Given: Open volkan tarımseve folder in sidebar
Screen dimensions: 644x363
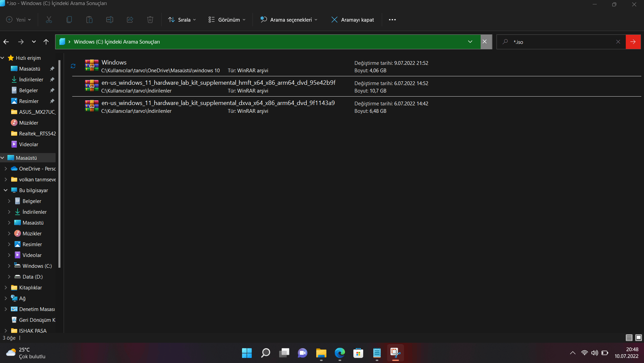Looking at the screenshot, I should tap(32, 180).
